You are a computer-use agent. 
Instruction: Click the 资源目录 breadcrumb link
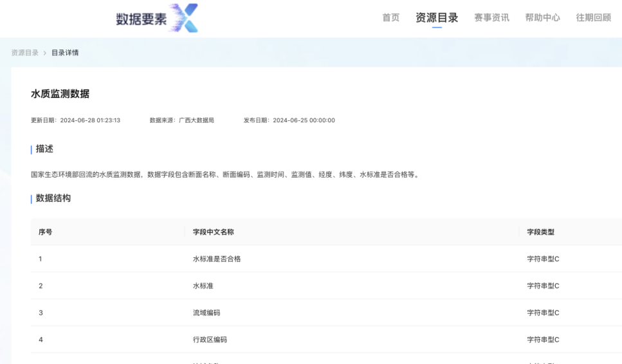(x=24, y=53)
